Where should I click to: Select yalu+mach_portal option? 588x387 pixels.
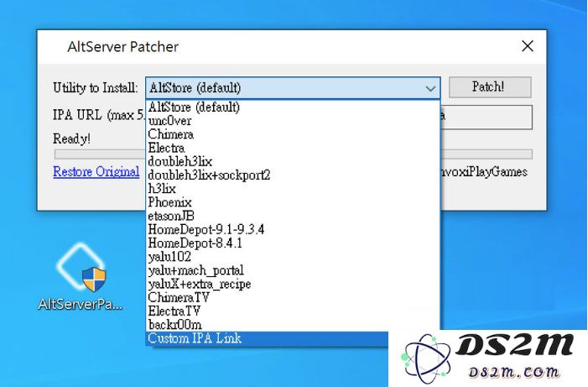(x=293, y=270)
